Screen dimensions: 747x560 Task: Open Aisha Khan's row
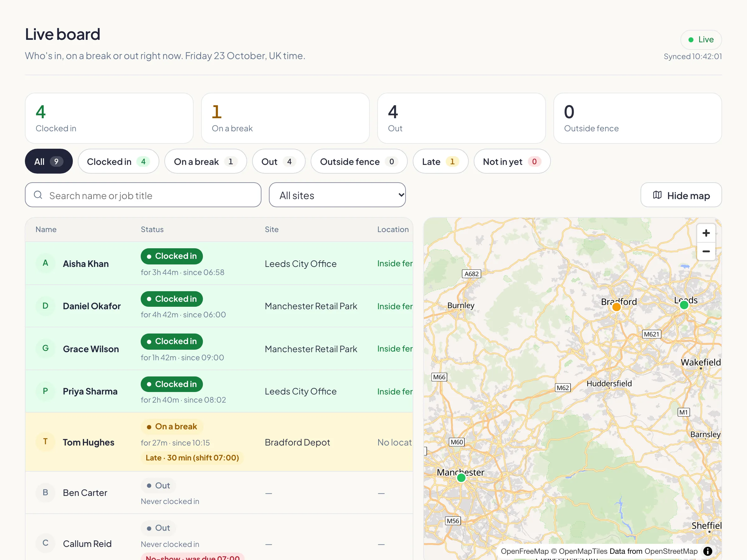(x=219, y=263)
